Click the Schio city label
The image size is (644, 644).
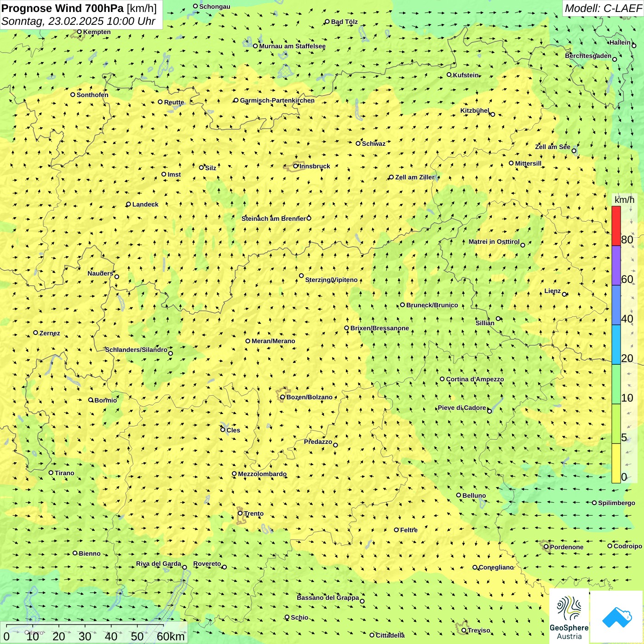pyautogui.click(x=299, y=617)
